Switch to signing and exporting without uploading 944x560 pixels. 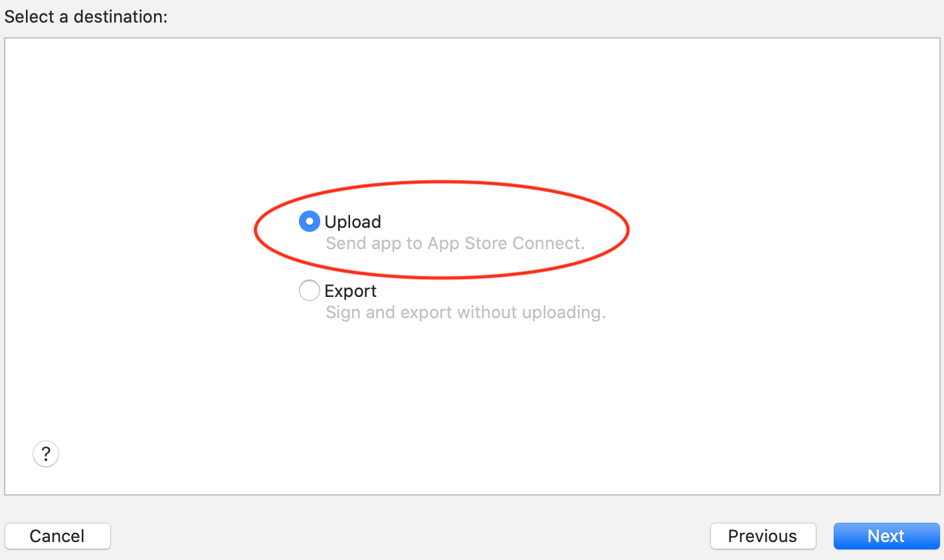[x=309, y=290]
